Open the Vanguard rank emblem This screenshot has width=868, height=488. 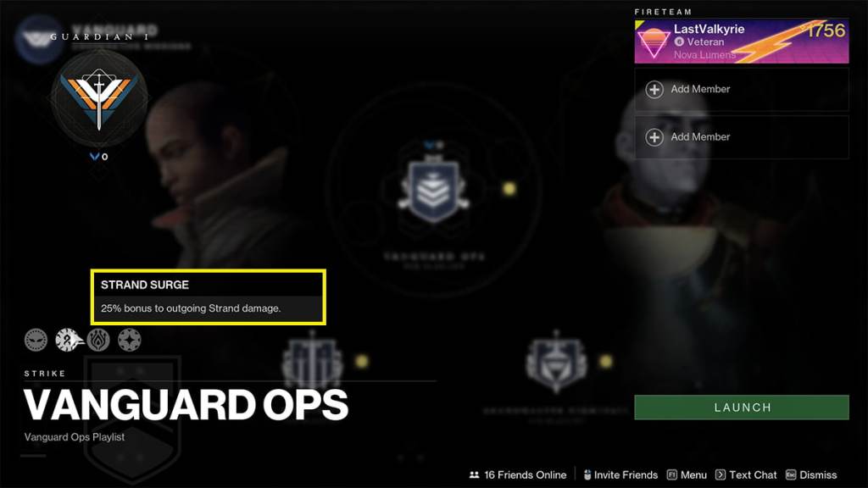pyautogui.click(x=99, y=99)
